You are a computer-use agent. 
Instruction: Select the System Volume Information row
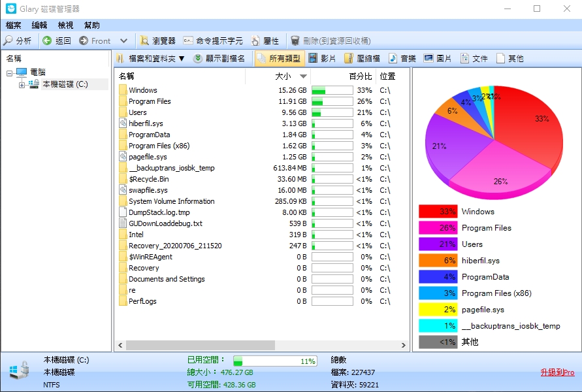(262, 201)
